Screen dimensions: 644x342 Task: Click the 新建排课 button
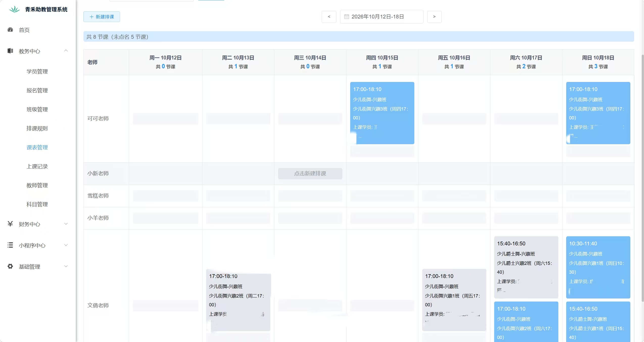pos(102,17)
